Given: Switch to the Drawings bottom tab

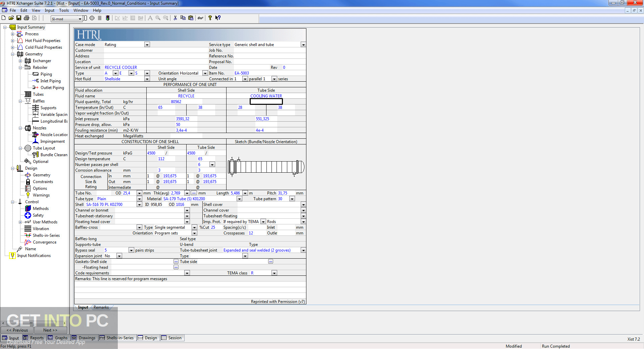Looking at the screenshot, I should [84, 338].
